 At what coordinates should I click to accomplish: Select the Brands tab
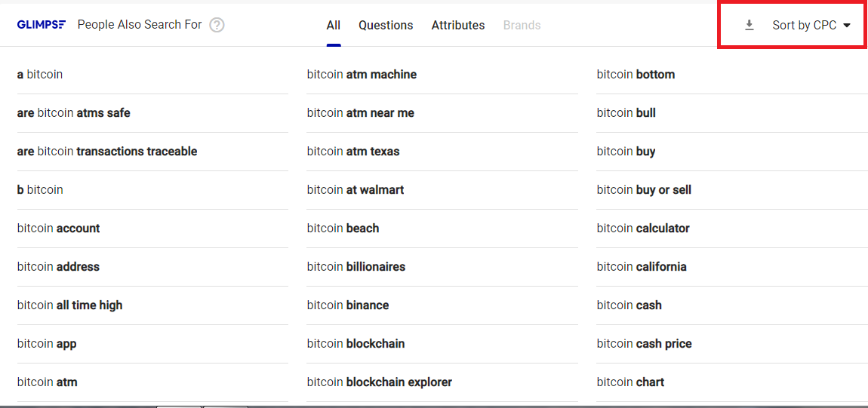pyautogui.click(x=522, y=25)
